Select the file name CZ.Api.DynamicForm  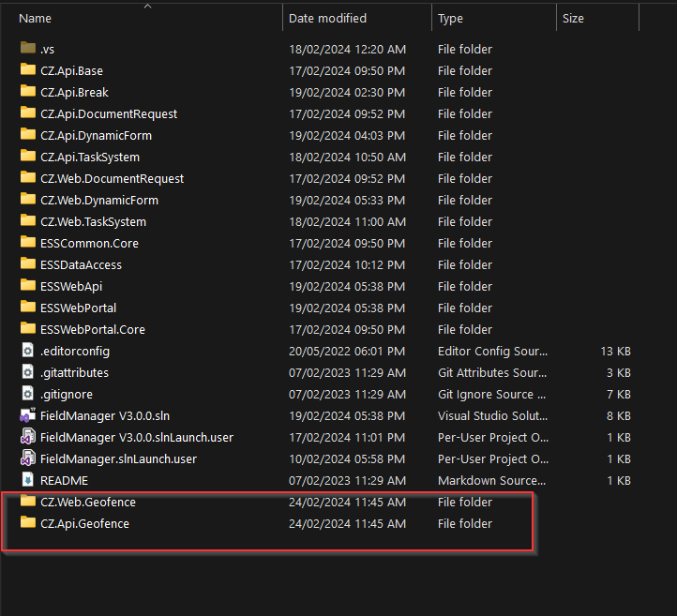(96, 136)
